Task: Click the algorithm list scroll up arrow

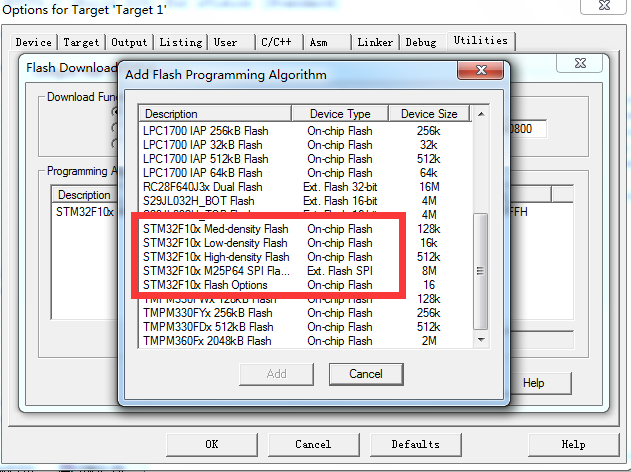Action: click(481, 114)
